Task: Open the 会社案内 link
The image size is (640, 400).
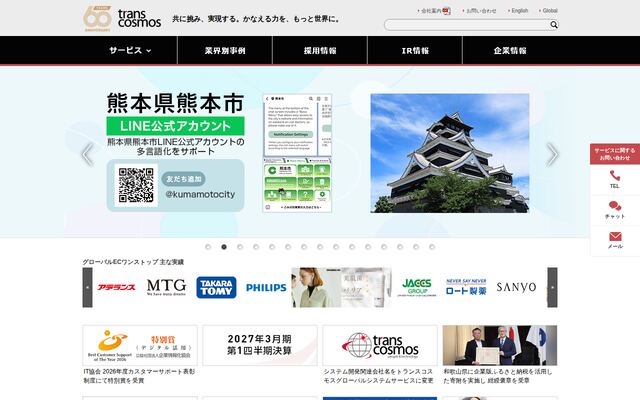Action: [431, 11]
